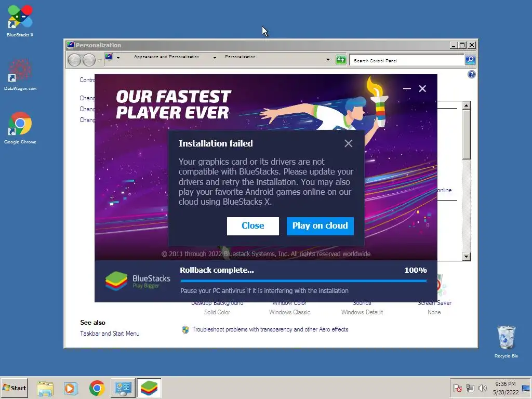Image resolution: width=532 pixels, height=399 pixels.
Task: Select Personalization breadcrumb in address bar
Action: coord(240,57)
